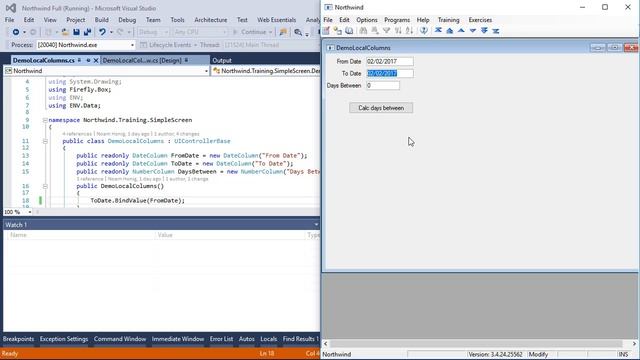Open the Locals tab

pos(269,339)
